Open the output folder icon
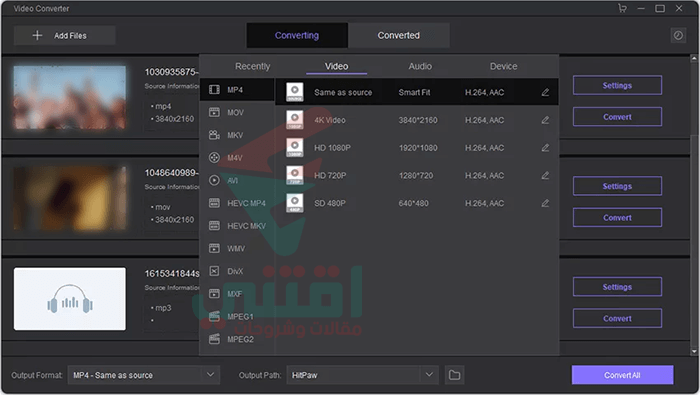Screen dimensions: 700x395 tap(454, 375)
